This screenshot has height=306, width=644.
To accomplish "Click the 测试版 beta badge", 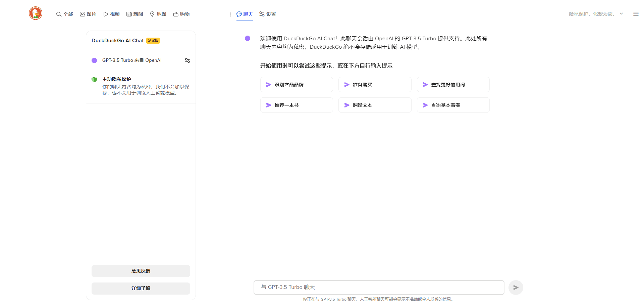I will tap(153, 41).
